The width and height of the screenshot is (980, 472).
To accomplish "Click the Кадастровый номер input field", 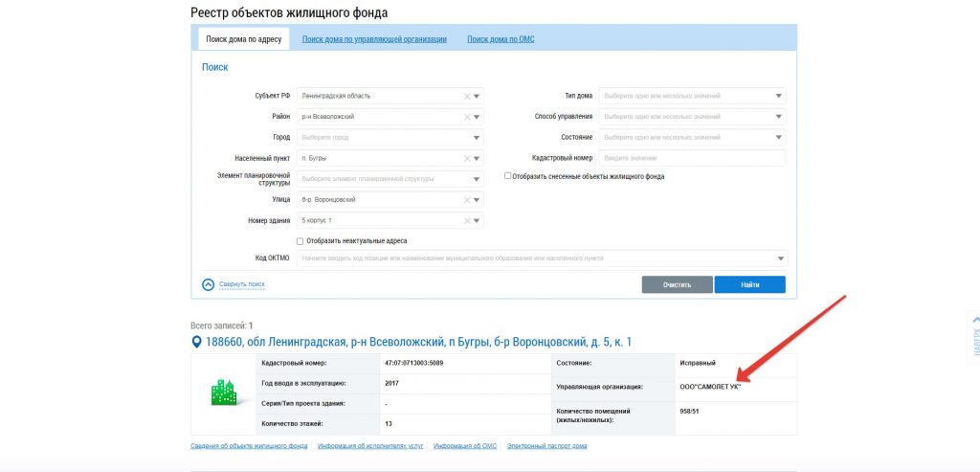I will (693, 158).
